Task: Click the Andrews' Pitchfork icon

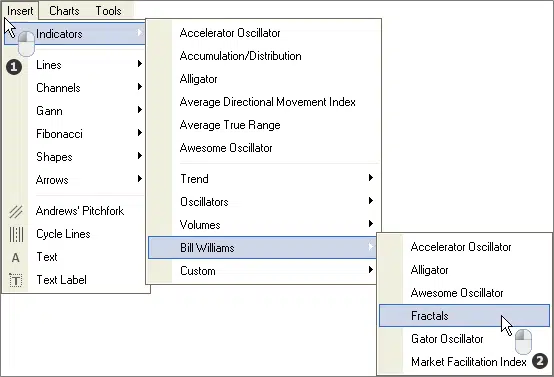Action: pyautogui.click(x=16, y=212)
